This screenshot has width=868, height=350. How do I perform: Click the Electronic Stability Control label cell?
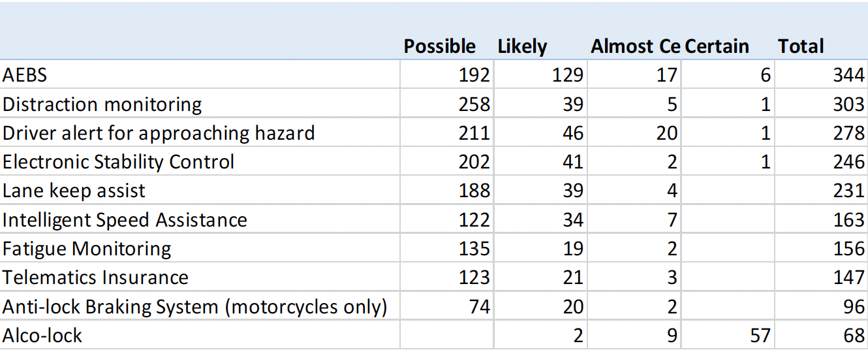click(118, 162)
